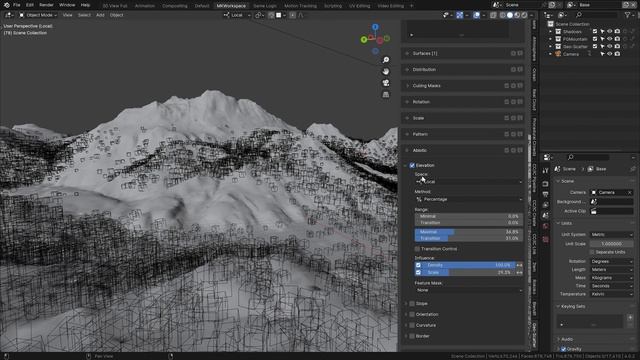
Task: Open the Render menu
Action: pos(46,5)
